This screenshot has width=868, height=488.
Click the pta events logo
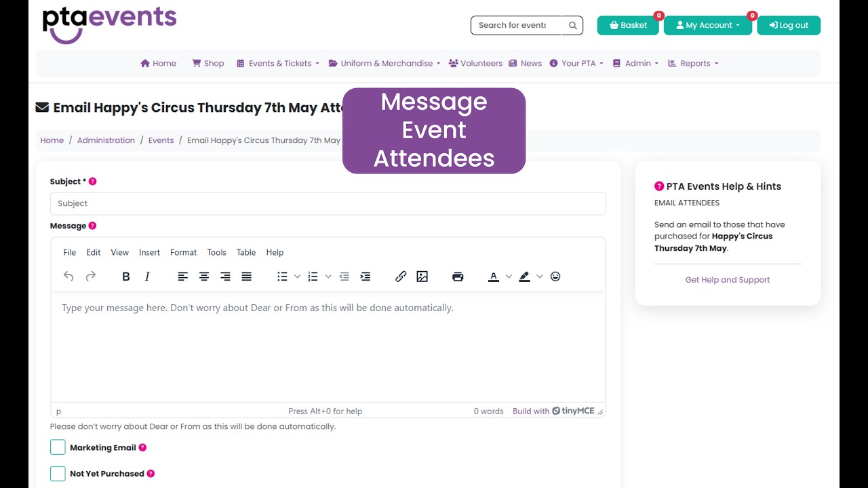coord(109,25)
